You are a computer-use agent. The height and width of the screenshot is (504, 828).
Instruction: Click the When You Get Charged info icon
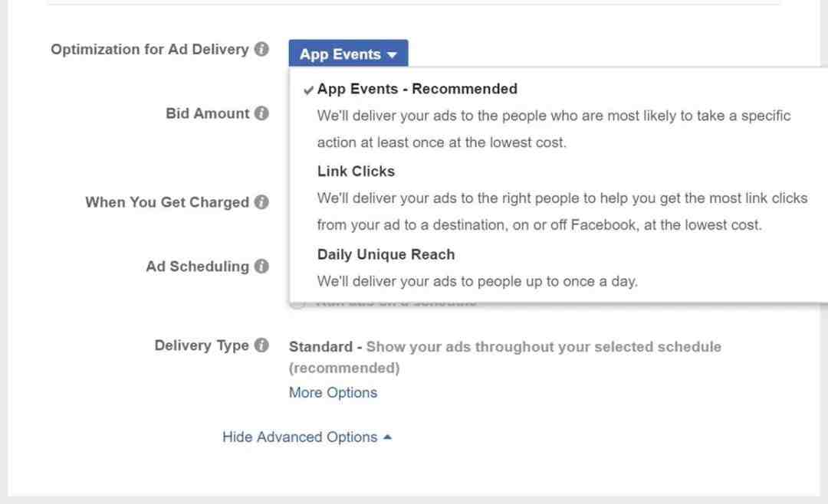click(261, 202)
